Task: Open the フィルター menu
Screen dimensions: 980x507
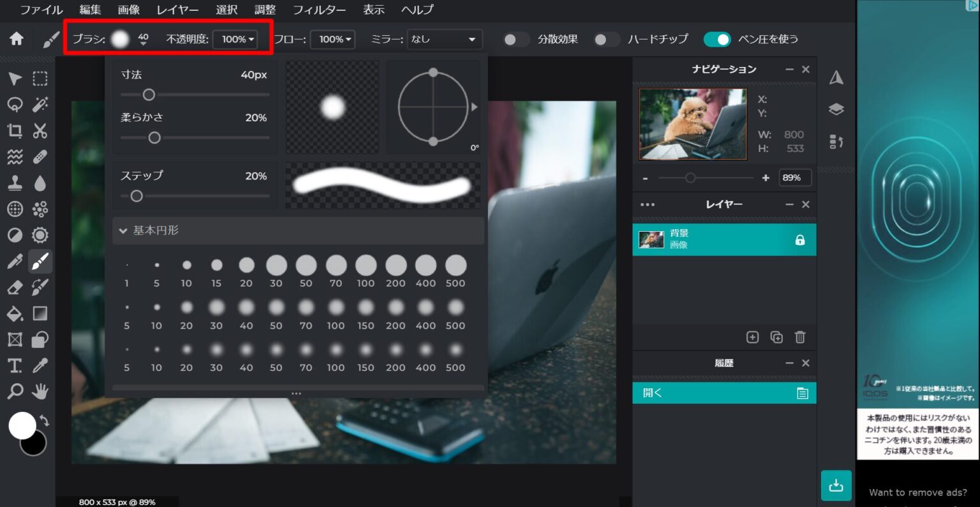Action: click(x=320, y=10)
